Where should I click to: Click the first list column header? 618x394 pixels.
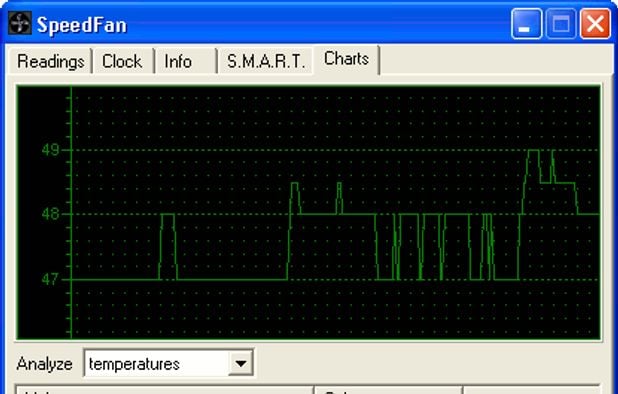(164, 390)
